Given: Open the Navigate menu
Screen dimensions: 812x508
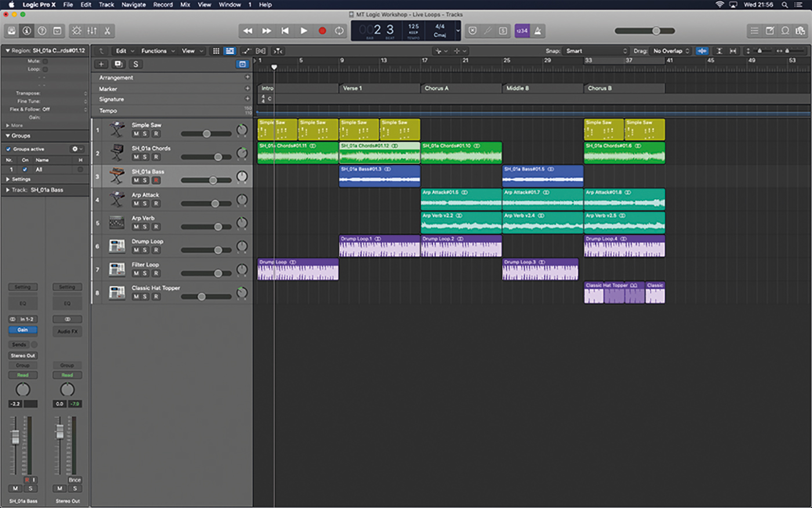Looking at the screenshot, I should (x=133, y=5).
